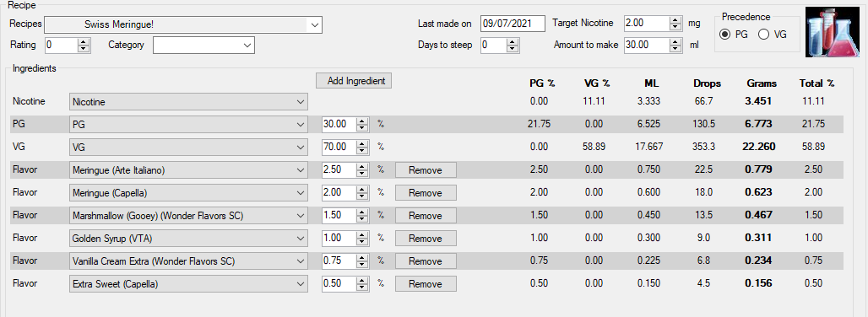Click the VG 70.00 percentage field
Image resolution: width=868 pixels, height=317 pixels.
pyautogui.click(x=339, y=148)
